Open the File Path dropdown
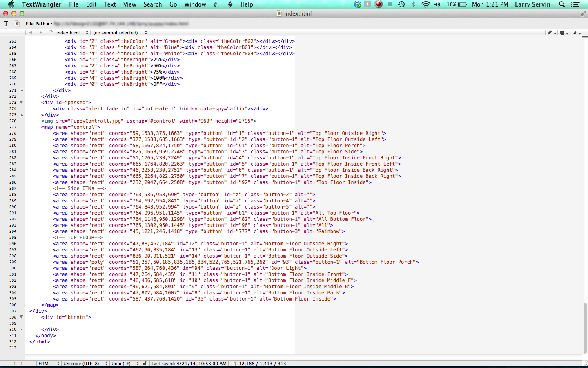 click(x=38, y=24)
